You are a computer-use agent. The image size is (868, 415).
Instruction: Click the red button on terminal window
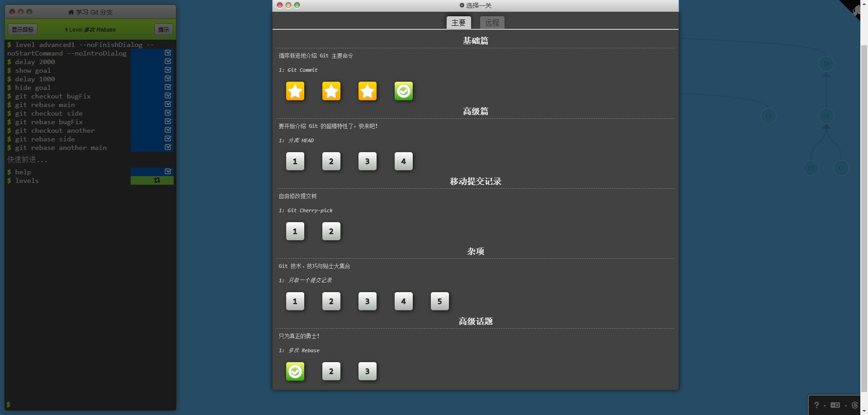coord(12,12)
